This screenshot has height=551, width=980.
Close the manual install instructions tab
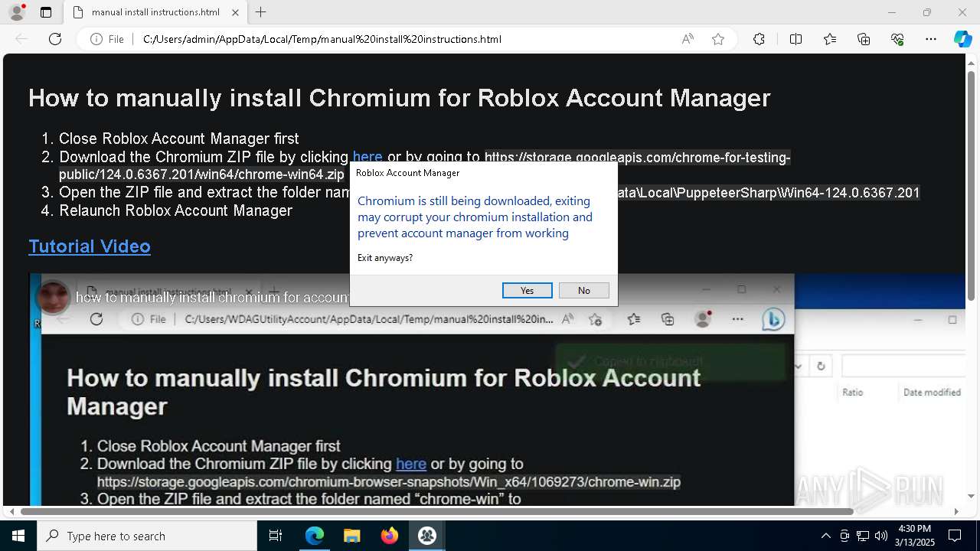[x=235, y=12]
